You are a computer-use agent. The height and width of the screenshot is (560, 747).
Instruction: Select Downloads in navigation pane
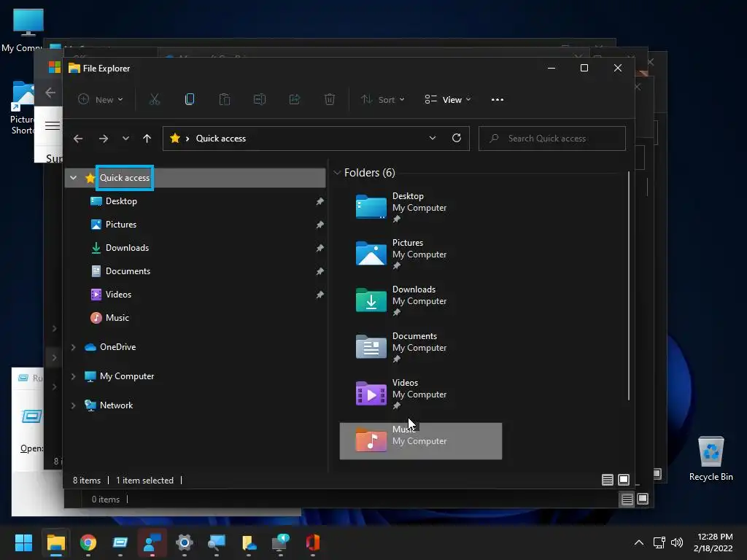tap(127, 248)
